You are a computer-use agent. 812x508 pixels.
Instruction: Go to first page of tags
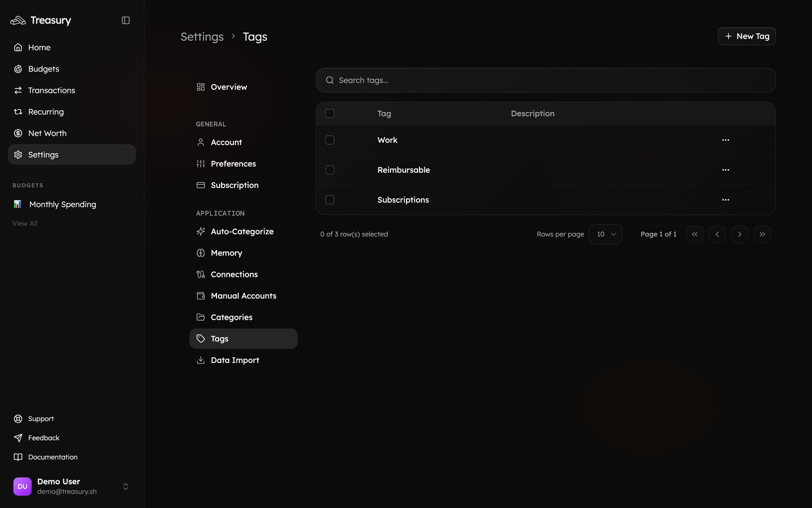coord(694,234)
